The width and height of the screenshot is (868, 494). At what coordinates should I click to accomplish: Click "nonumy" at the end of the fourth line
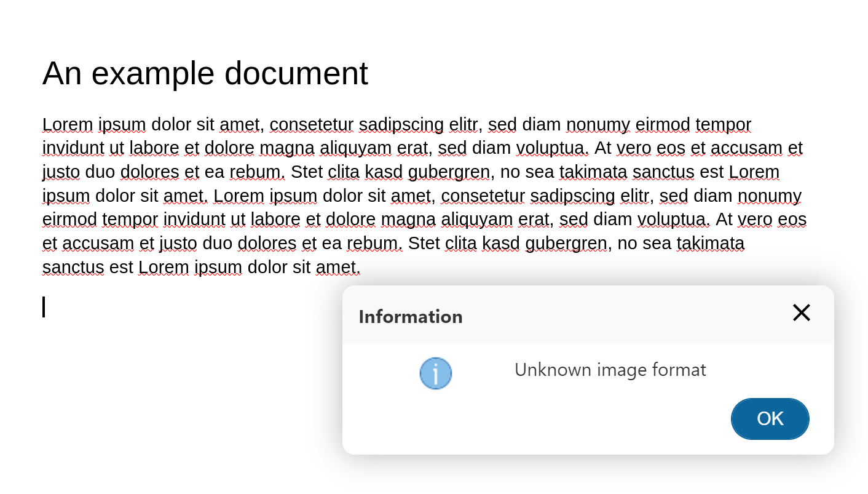[x=769, y=196]
